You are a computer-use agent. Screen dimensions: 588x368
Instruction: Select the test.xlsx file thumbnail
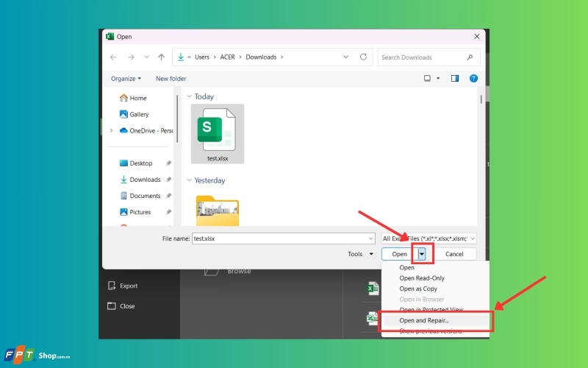tap(218, 134)
